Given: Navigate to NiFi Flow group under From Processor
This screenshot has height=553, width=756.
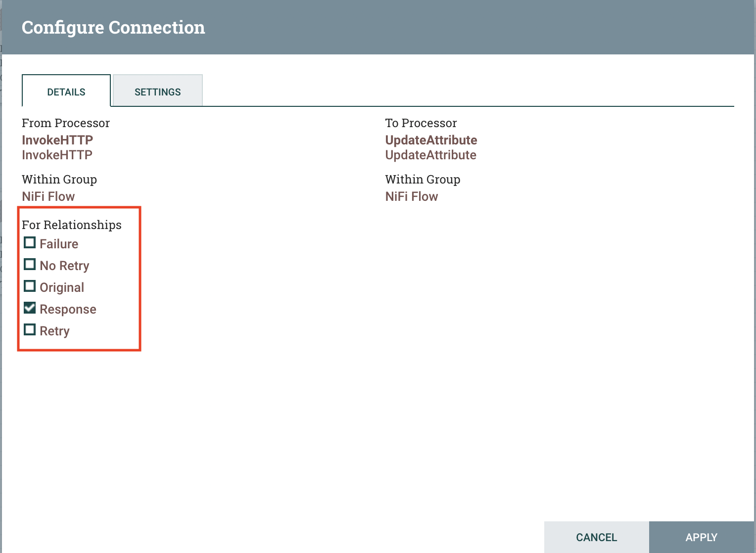Looking at the screenshot, I should 48,196.
